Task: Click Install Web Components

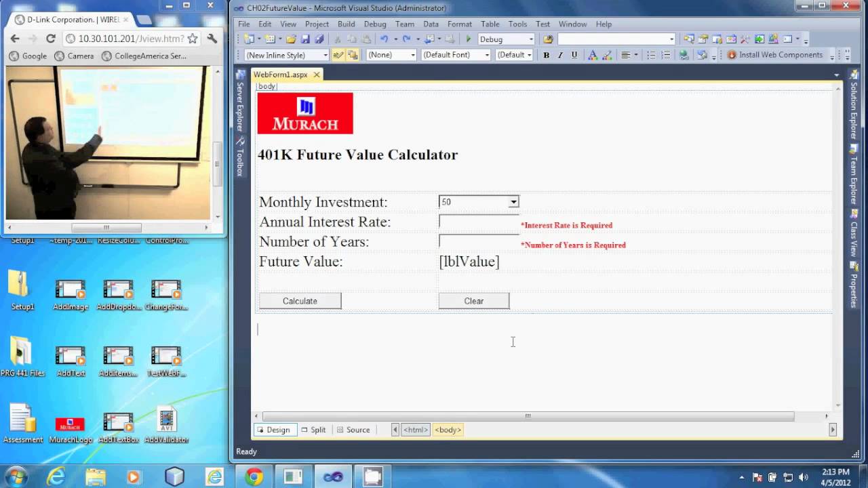Action: point(774,55)
